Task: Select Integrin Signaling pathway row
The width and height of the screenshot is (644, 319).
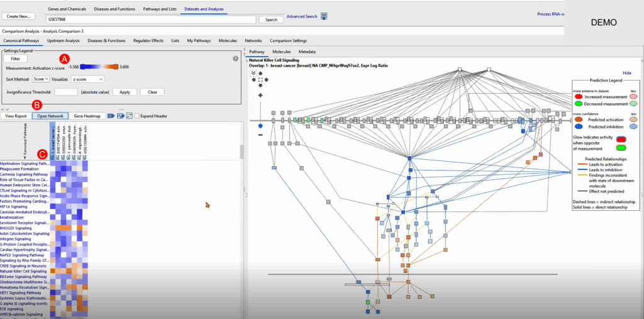Action: tap(16, 239)
